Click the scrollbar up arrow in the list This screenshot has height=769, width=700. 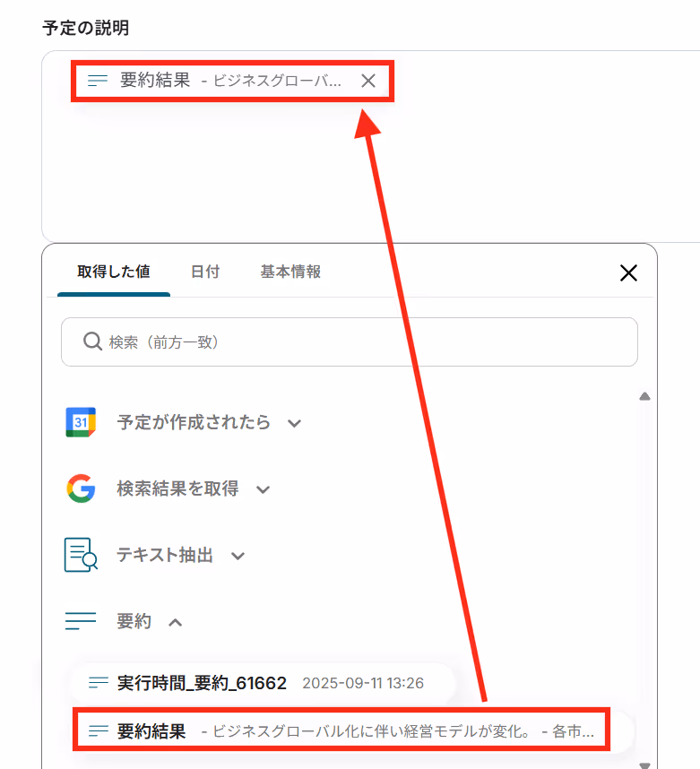pos(644,396)
